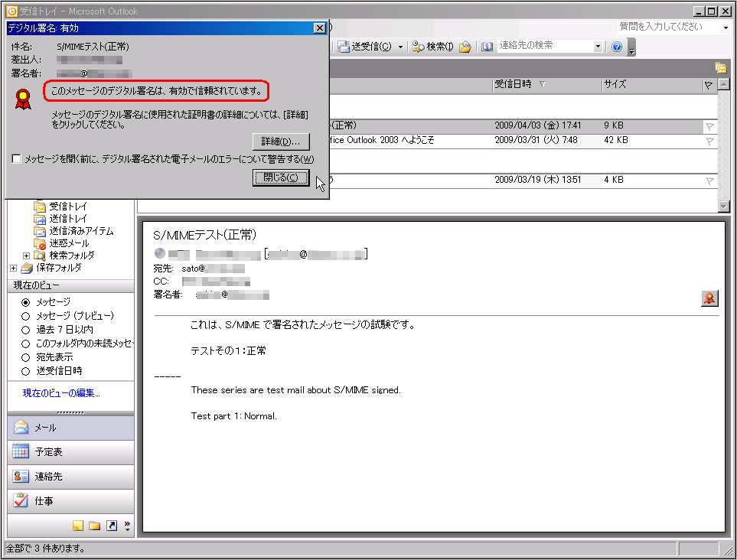Screen dimensions: 737x560
Task: Expand the 検索フォルダ tree node
Action: 26,256
